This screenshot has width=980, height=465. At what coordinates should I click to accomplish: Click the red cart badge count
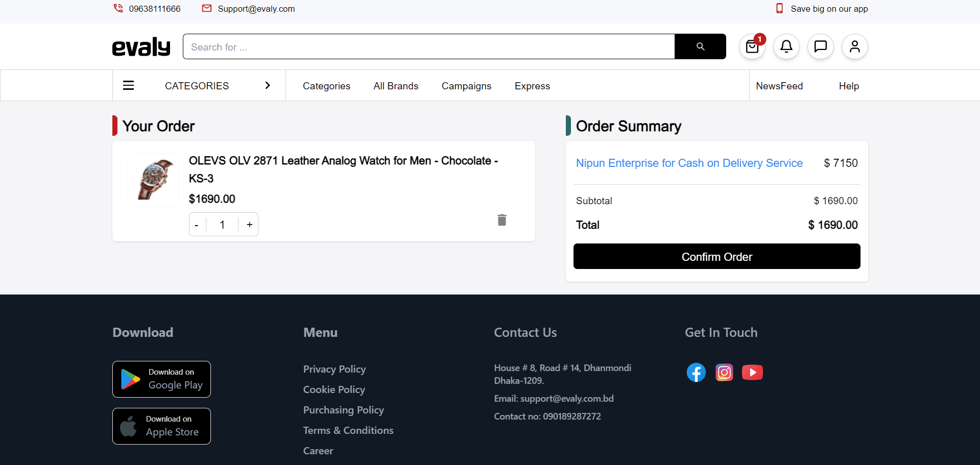(x=759, y=39)
